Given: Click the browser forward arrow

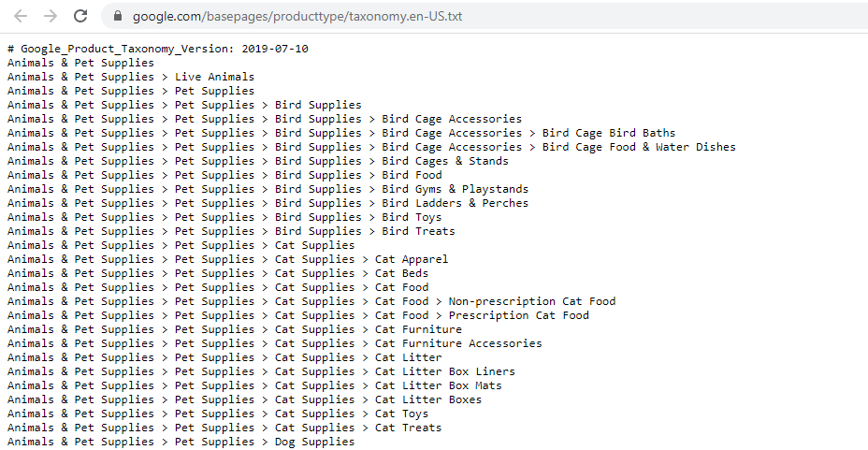Looking at the screenshot, I should (x=51, y=16).
